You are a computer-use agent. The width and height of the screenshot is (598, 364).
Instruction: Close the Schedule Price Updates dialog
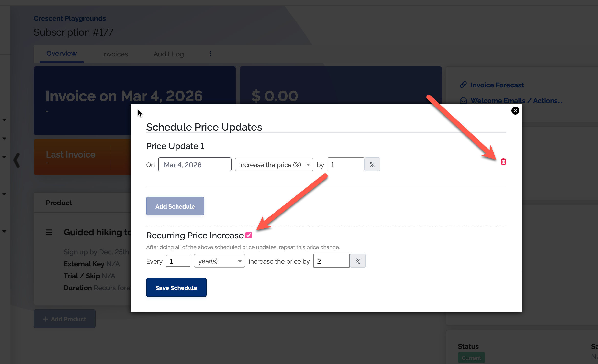click(515, 111)
